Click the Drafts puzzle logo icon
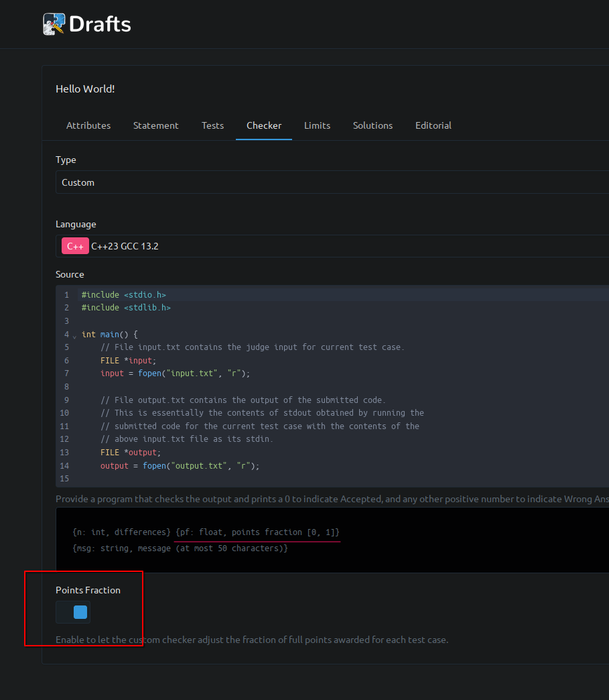 54,24
